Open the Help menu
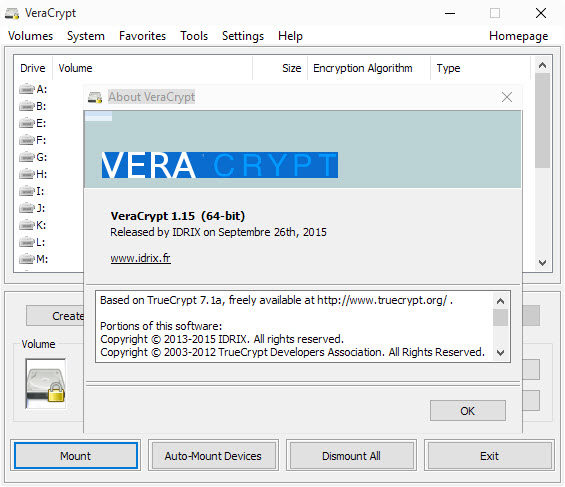This screenshot has height=487, width=565. point(290,36)
